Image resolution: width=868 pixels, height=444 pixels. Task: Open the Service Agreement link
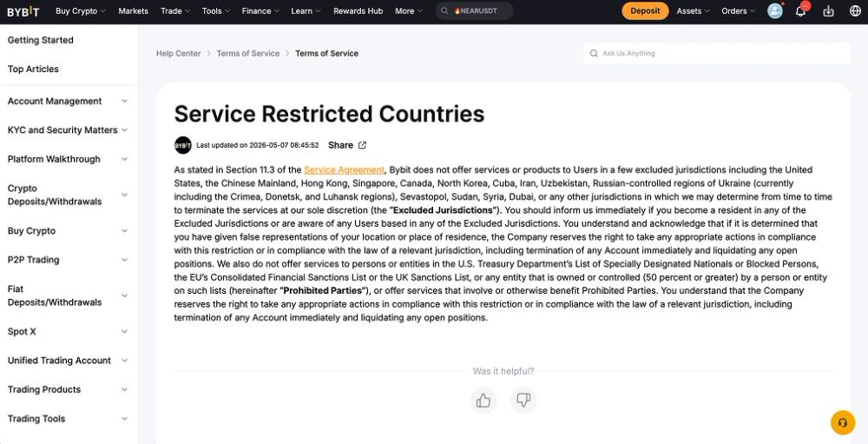pos(344,170)
